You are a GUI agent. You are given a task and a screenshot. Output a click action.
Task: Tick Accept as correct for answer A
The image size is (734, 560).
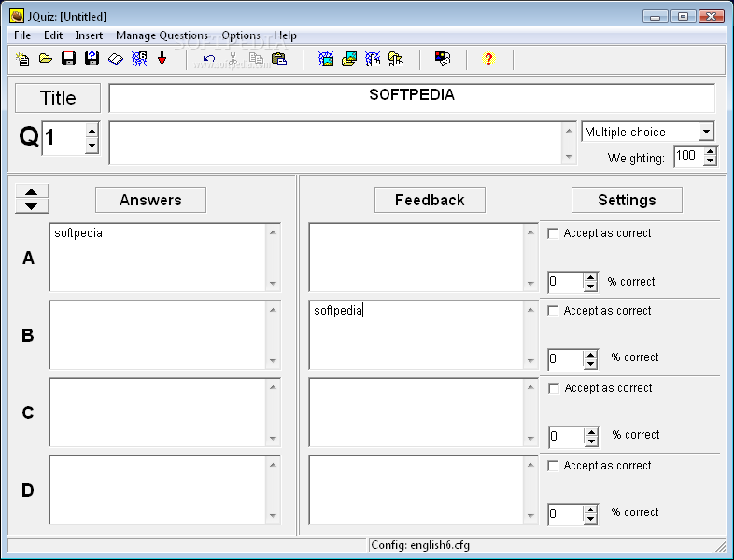click(x=553, y=233)
